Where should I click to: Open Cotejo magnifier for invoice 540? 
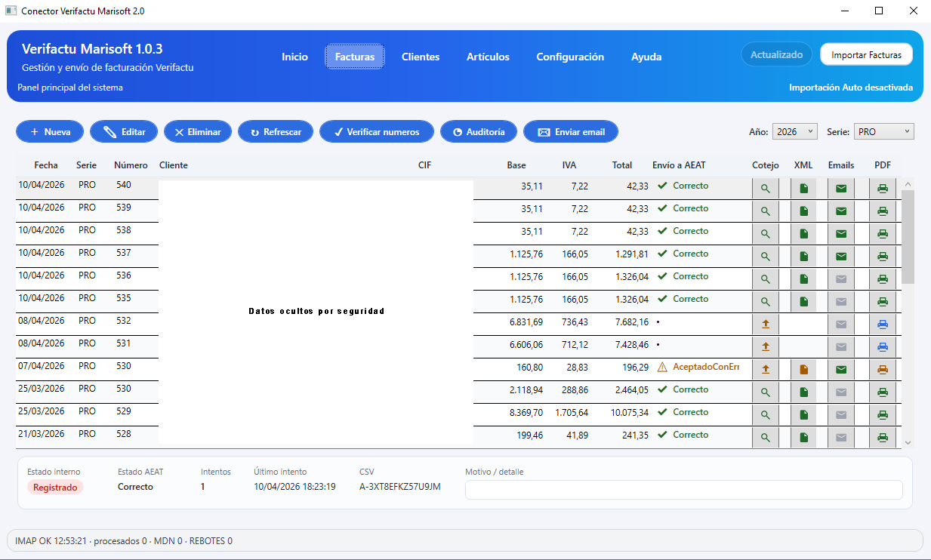point(765,189)
